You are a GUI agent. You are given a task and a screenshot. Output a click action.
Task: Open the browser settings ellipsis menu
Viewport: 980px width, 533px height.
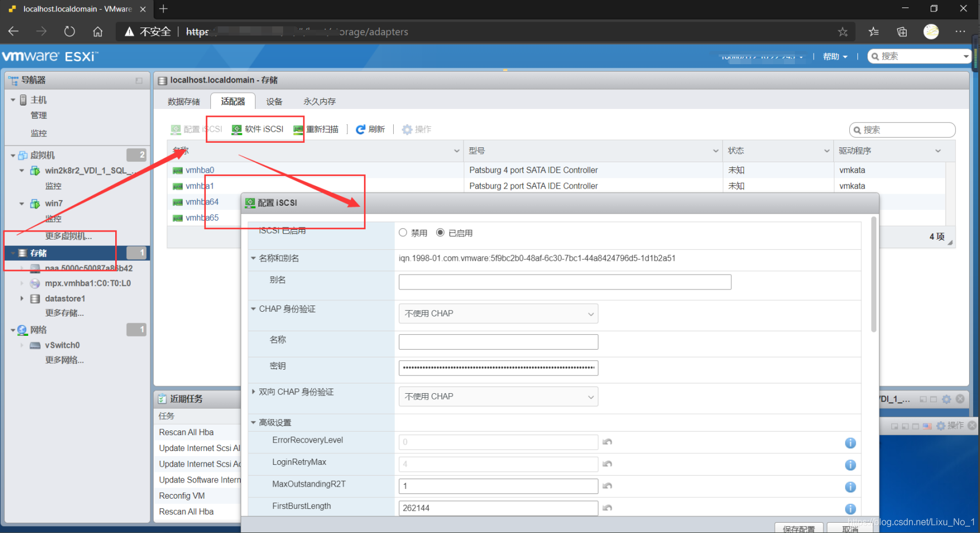pyautogui.click(x=961, y=32)
